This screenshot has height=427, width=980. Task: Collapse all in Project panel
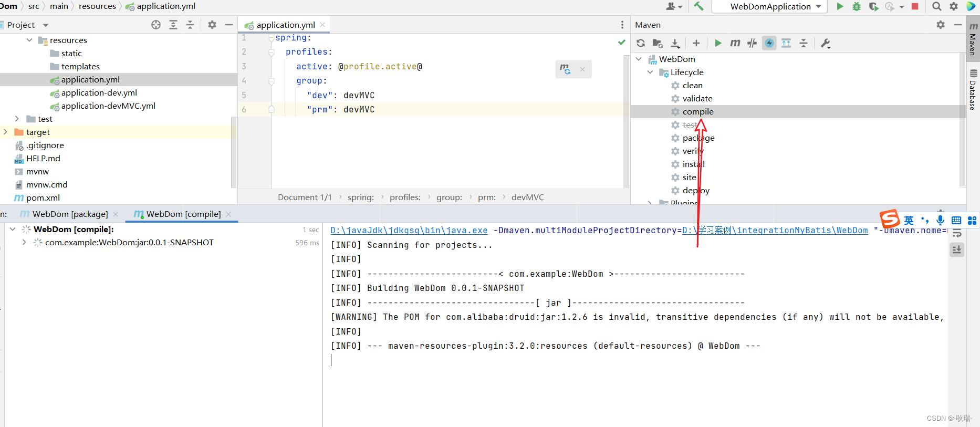point(190,25)
